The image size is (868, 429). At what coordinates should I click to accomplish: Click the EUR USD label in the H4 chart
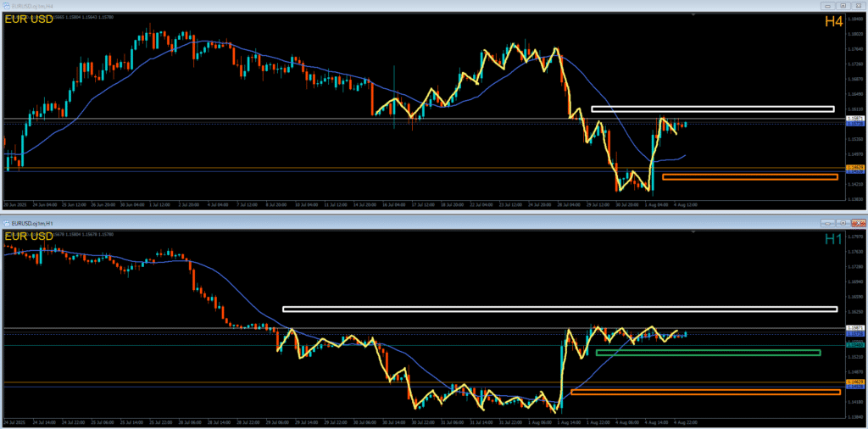pos(29,19)
